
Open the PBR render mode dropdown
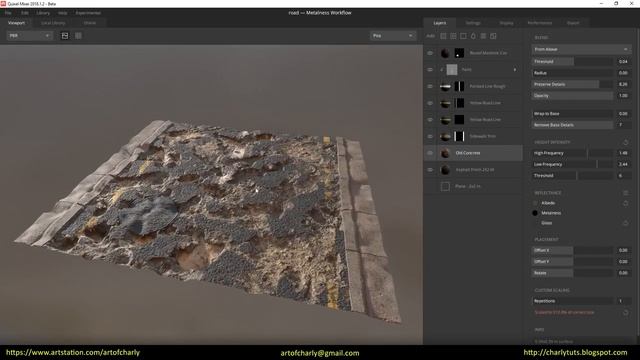coord(29,36)
